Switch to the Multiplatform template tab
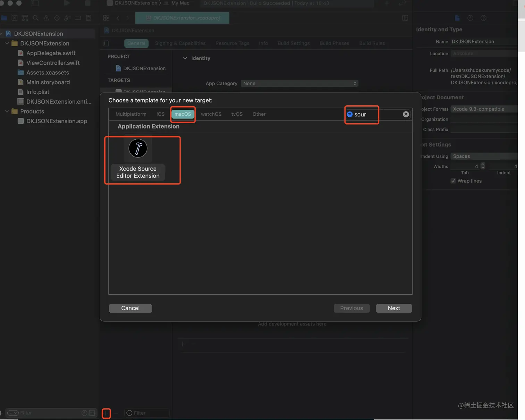 [x=131, y=114]
